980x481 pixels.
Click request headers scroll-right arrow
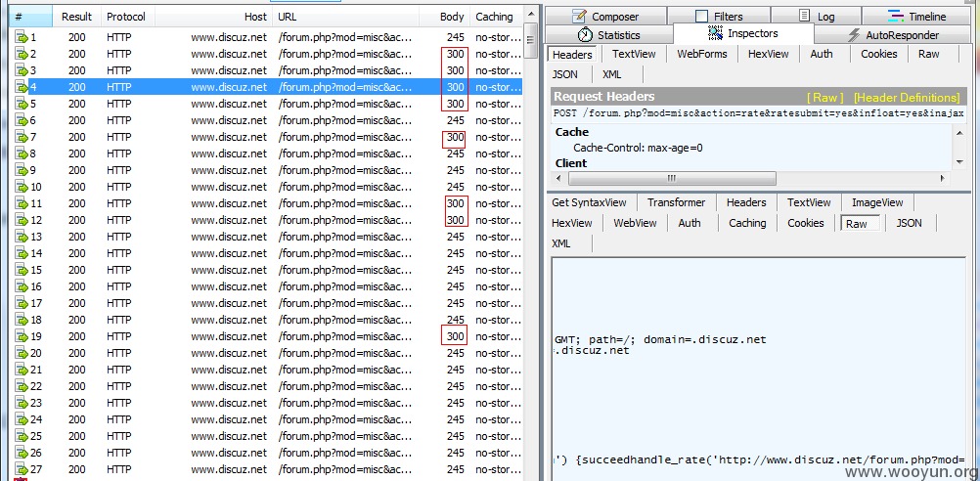[x=942, y=179]
